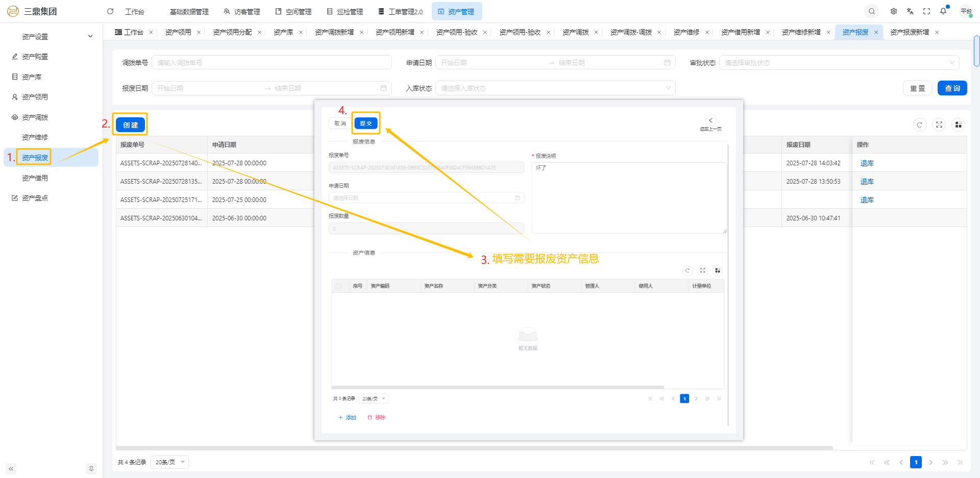Expand the 审批状态 dropdown
This screenshot has width=980, height=478.
839,63
